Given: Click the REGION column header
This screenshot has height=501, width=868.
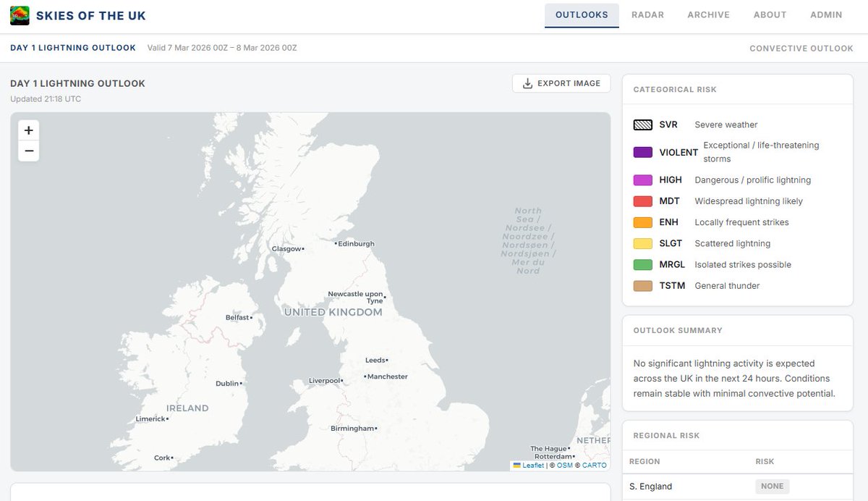Looking at the screenshot, I should point(644,461).
